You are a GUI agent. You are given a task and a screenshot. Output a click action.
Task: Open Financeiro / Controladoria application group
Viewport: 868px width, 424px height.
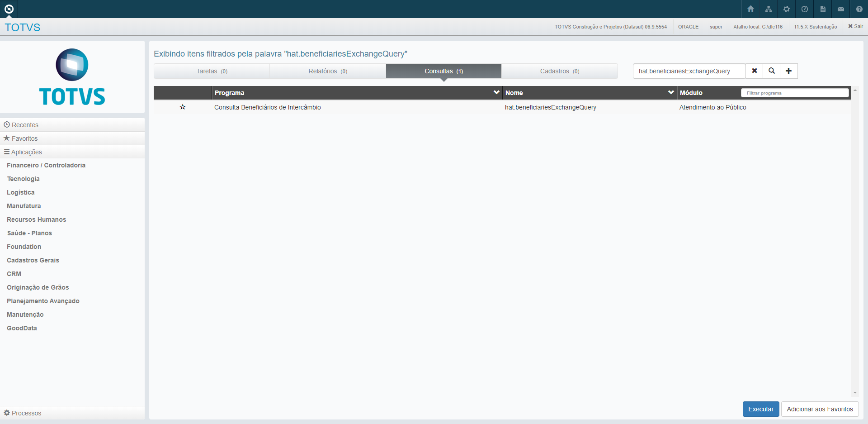point(46,165)
